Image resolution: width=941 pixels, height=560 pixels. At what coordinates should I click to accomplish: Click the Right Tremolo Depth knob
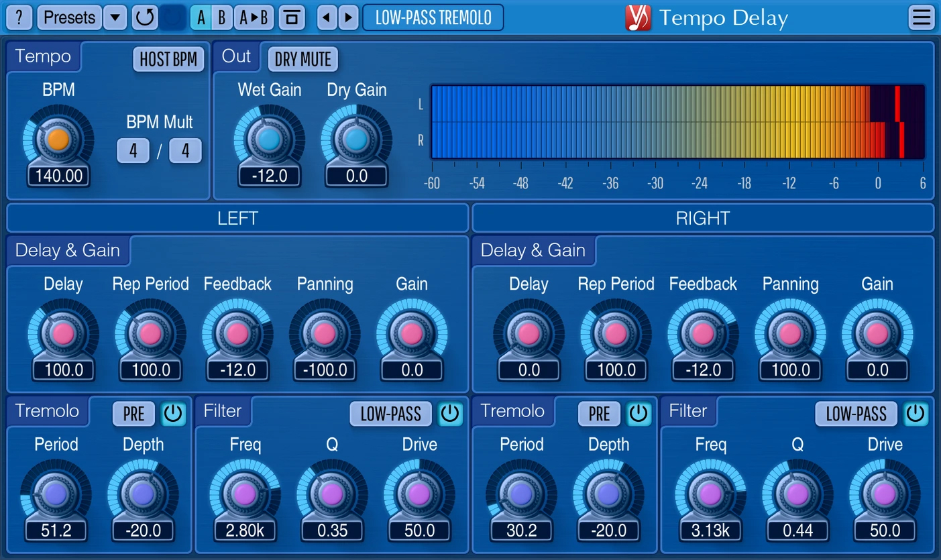coord(608,494)
